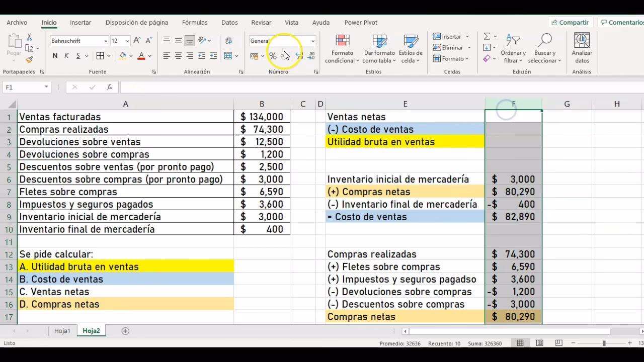Add a new sheet with plus icon
Screen dimensions: 644x362
125,331
